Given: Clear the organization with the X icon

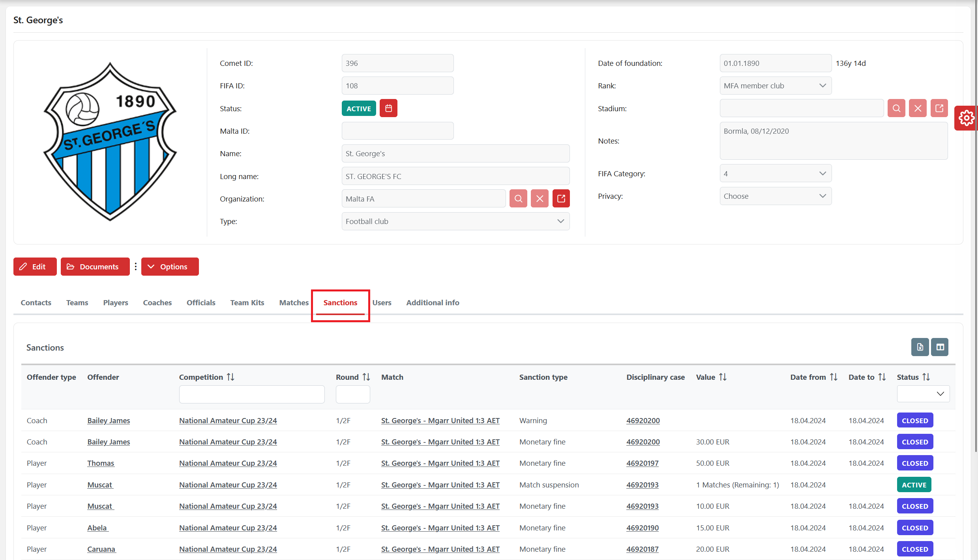Looking at the screenshot, I should tap(540, 199).
